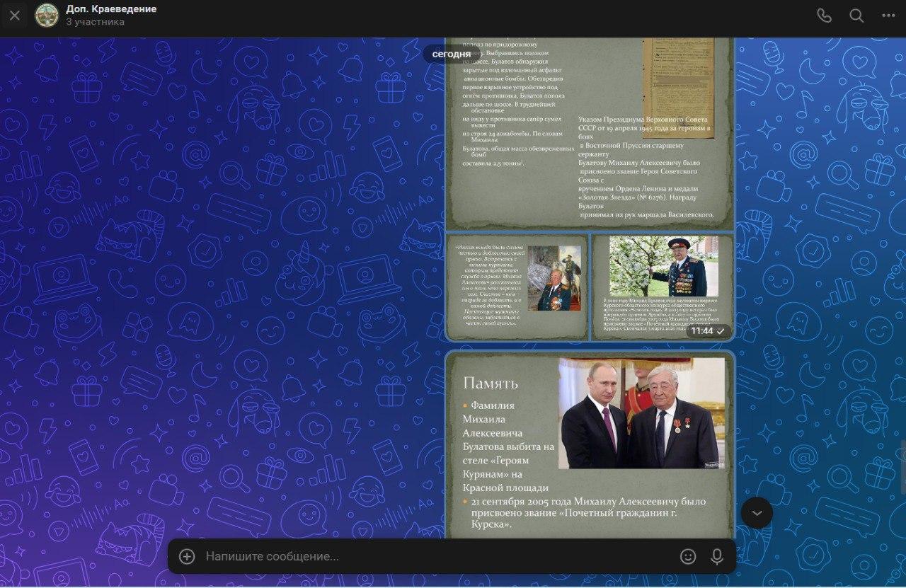The width and height of the screenshot is (906, 588).
Task: Open the emoji picker smiley icon
Action: (x=688, y=556)
